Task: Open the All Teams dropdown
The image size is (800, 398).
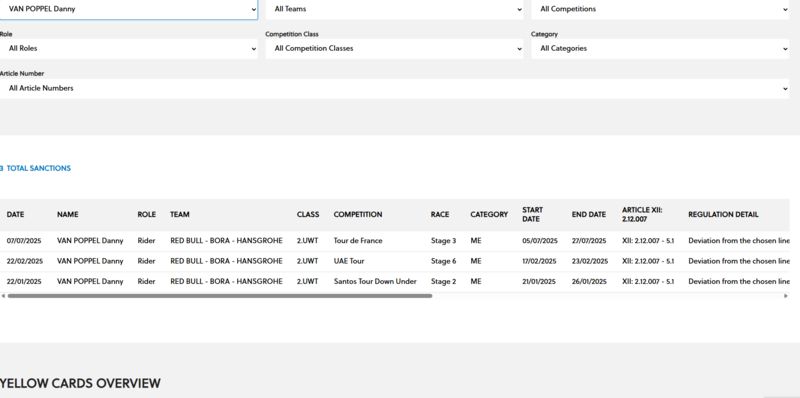Action: coord(394,9)
